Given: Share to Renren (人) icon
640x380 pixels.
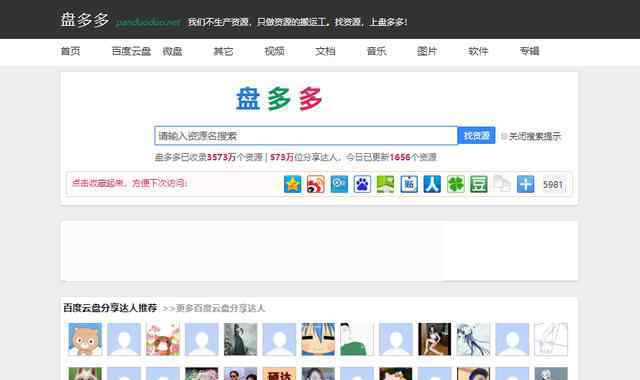Looking at the screenshot, I should 432,184.
